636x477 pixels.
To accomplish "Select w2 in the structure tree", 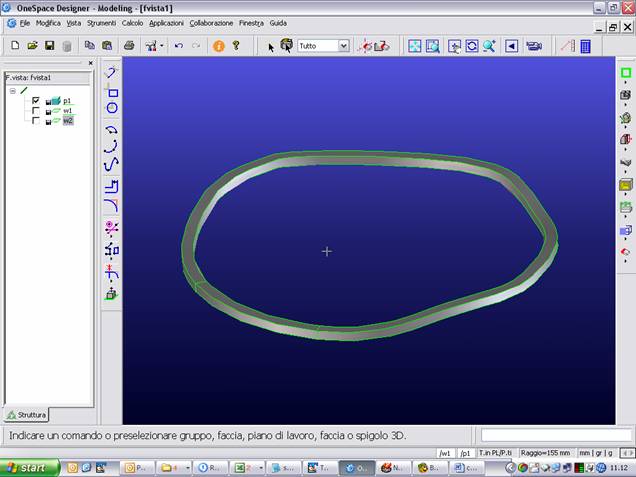I will (x=68, y=120).
